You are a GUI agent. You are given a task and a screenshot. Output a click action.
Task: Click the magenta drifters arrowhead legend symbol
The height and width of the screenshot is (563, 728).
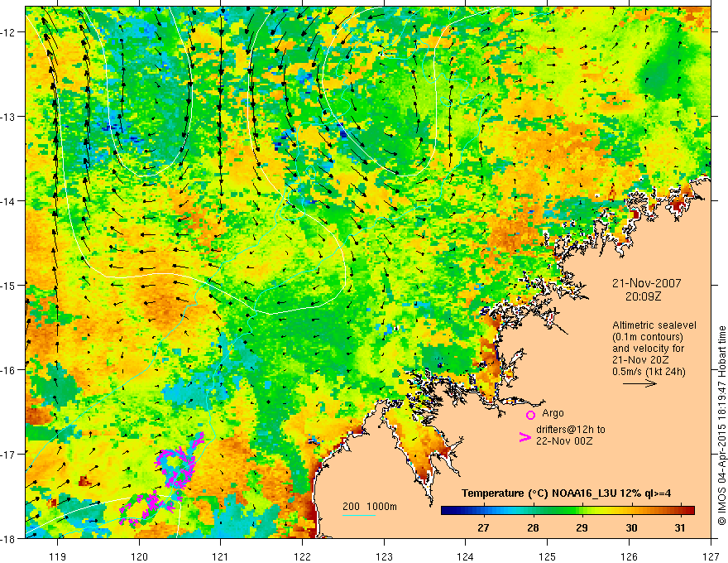tap(524, 437)
